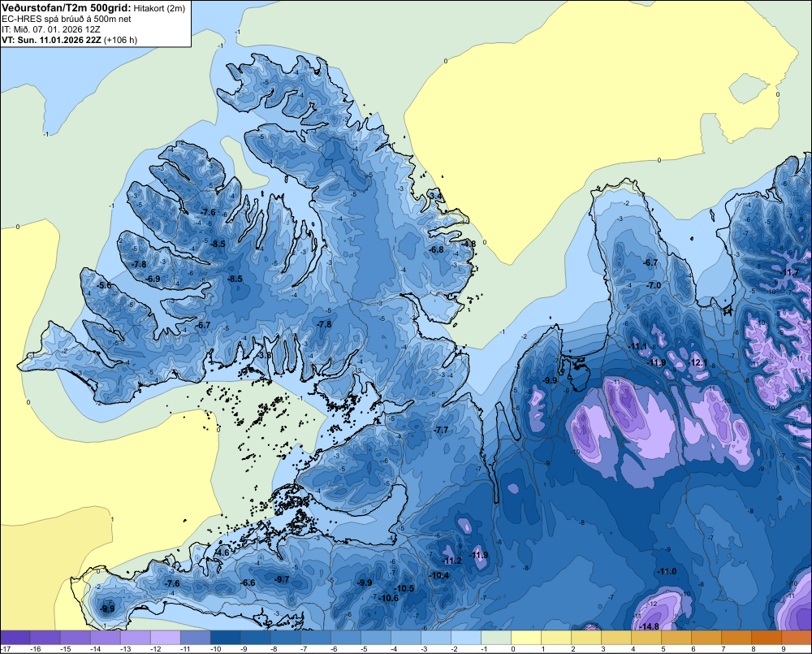The image size is (812, 654).
Task: Select the 'EC-HRES spá brúuð á 500m net' line
Action: (67, 19)
